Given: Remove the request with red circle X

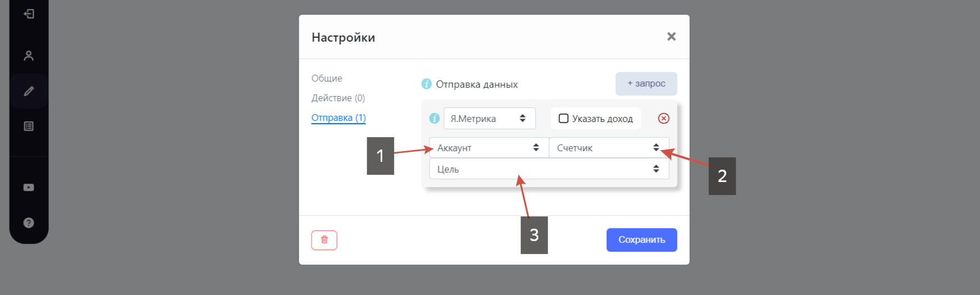Looking at the screenshot, I should coord(663,119).
